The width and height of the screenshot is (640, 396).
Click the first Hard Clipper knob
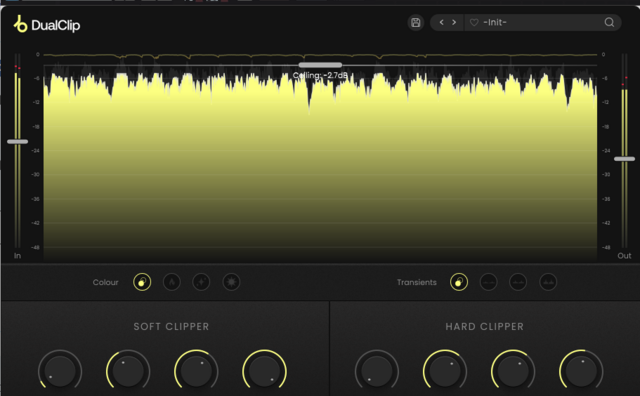[x=377, y=371]
